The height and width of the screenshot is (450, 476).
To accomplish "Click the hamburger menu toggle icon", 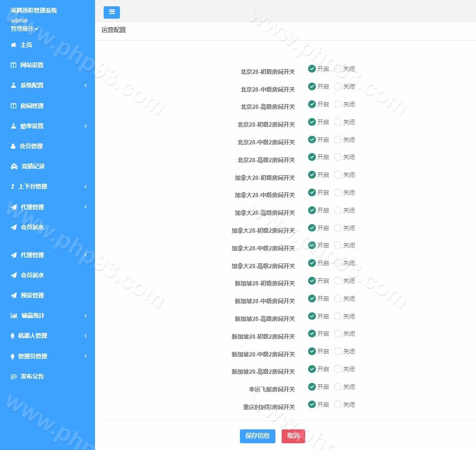I will click(112, 12).
